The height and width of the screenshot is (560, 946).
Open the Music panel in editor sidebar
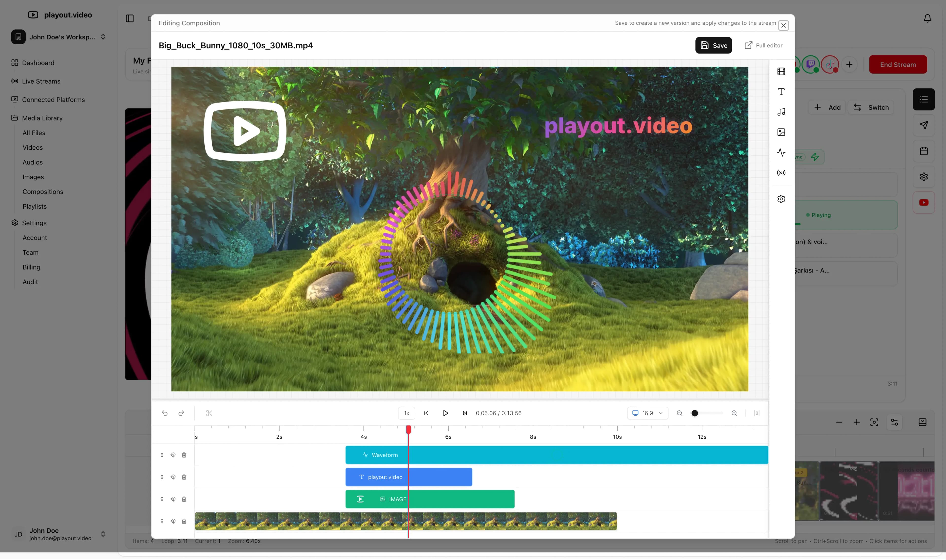pos(781,112)
